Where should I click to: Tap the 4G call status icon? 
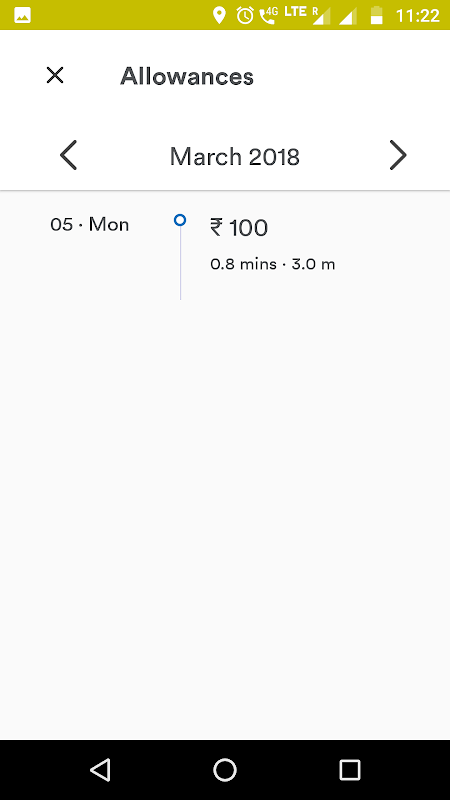click(x=268, y=15)
